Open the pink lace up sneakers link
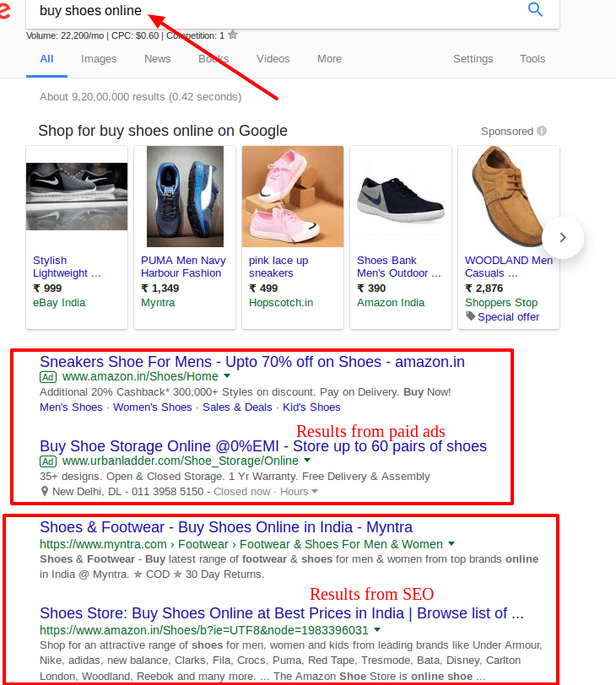Screen dimensions: 616x685 tap(278, 267)
